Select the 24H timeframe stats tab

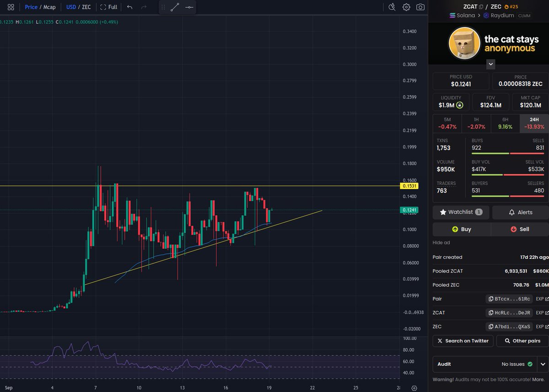534,123
